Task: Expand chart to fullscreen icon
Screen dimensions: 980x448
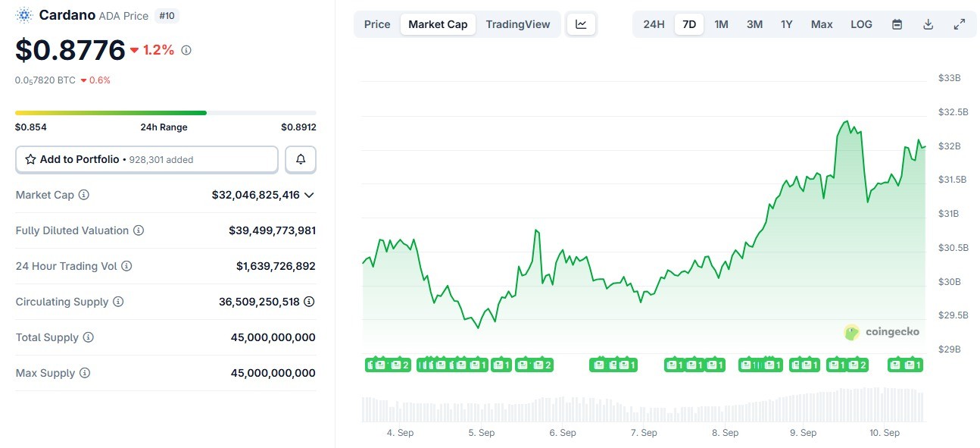Action: click(x=959, y=24)
